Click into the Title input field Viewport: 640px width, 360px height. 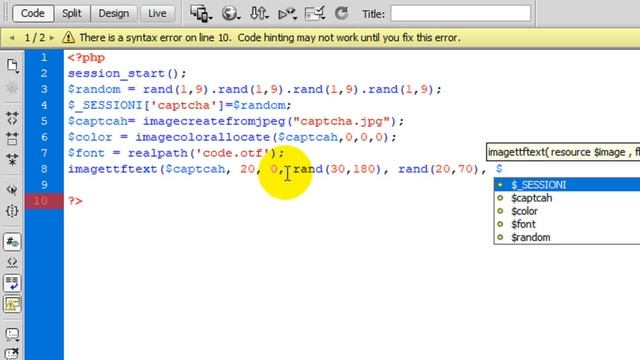(460, 13)
